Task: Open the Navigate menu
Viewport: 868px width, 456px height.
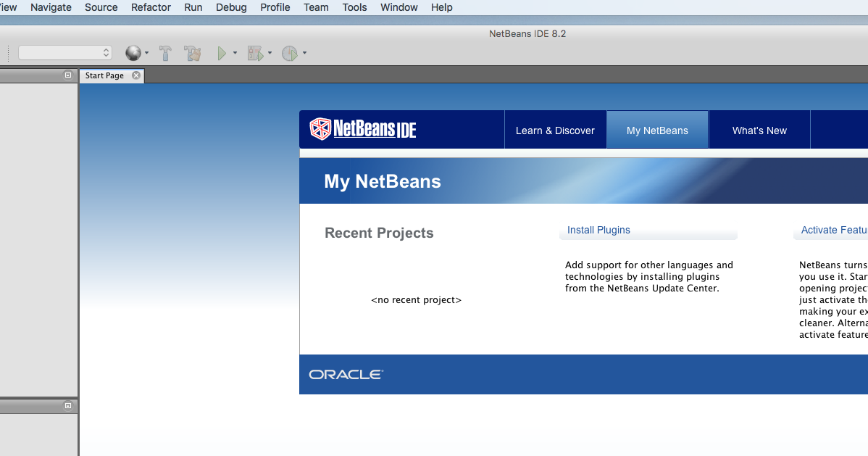Action: [x=51, y=7]
